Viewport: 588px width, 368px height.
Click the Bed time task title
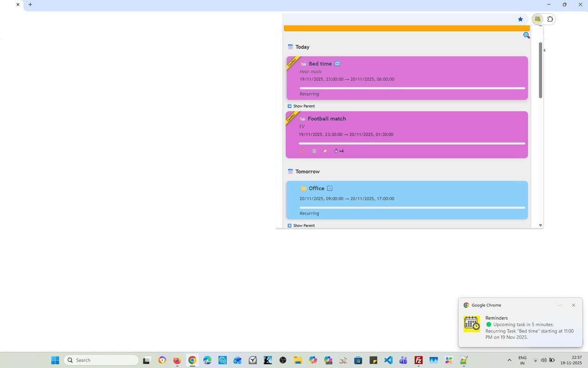[x=320, y=64]
